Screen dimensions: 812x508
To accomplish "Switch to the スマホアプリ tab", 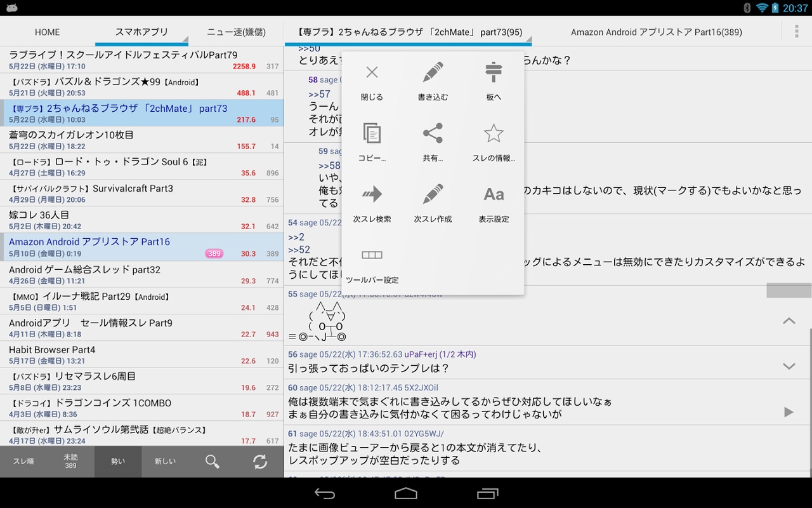I will pos(141,32).
